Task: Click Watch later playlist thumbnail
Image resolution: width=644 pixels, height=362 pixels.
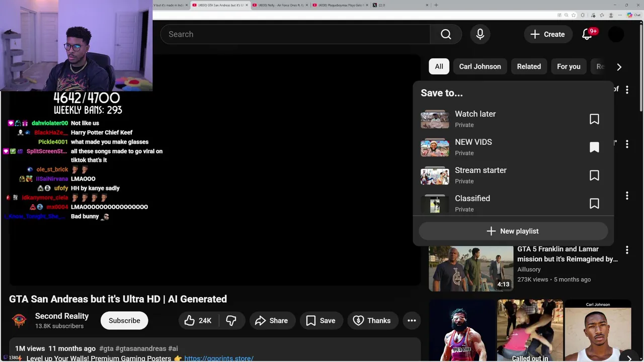Action: 435,119
